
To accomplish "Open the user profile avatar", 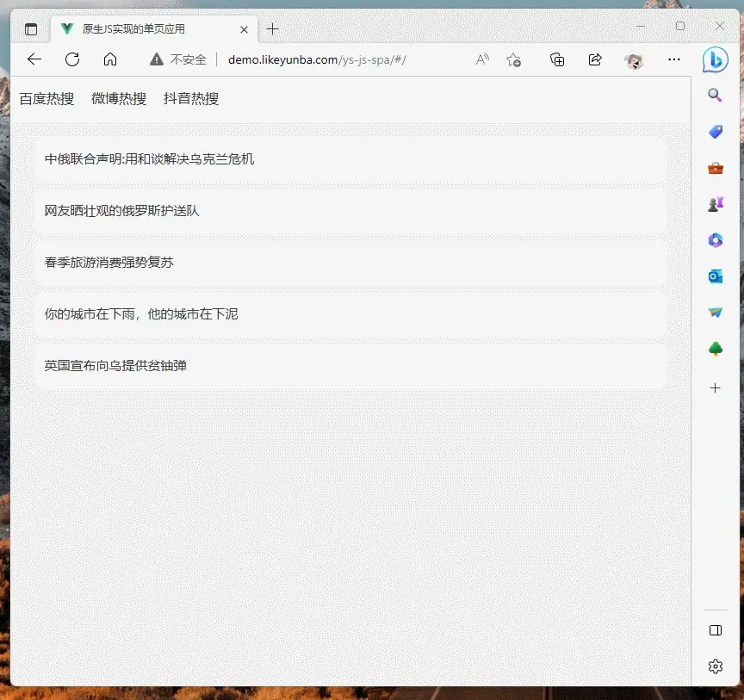I will pyautogui.click(x=634, y=61).
